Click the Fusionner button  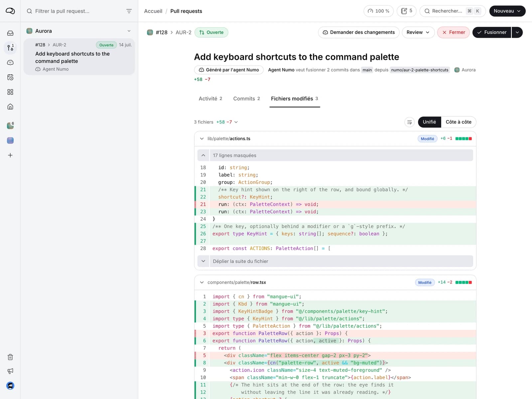click(492, 32)
